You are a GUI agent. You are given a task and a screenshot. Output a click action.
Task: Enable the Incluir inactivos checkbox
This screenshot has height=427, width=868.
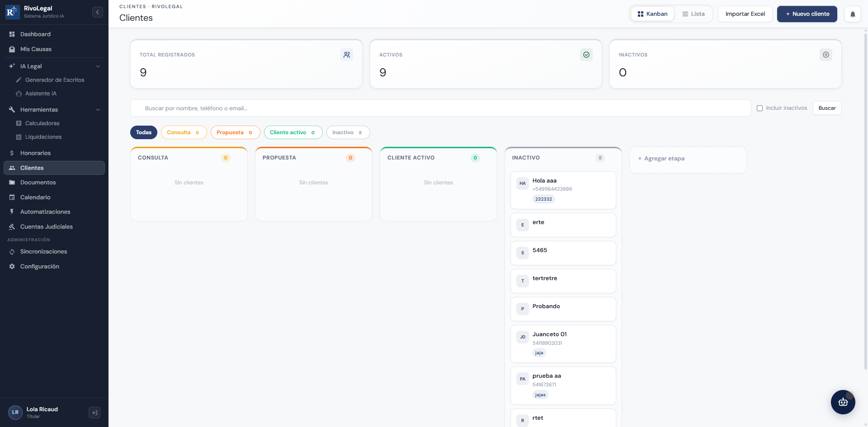(759, 108)
